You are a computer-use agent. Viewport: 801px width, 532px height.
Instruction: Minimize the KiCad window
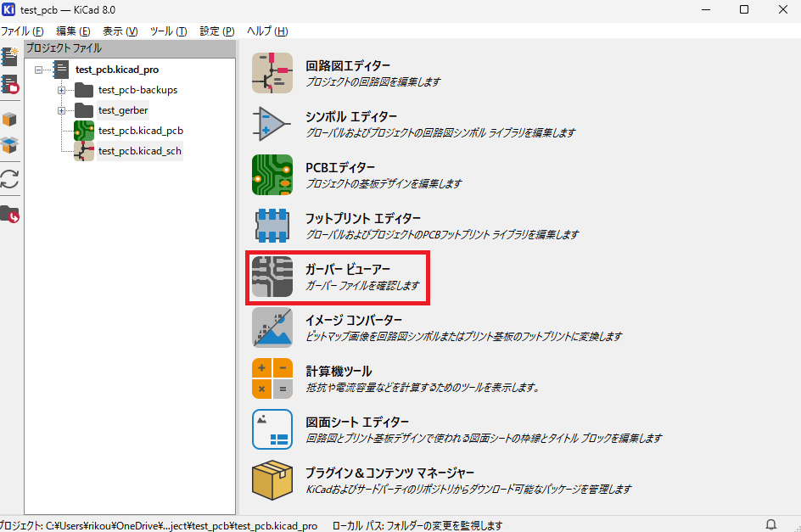tap(706, 9)
